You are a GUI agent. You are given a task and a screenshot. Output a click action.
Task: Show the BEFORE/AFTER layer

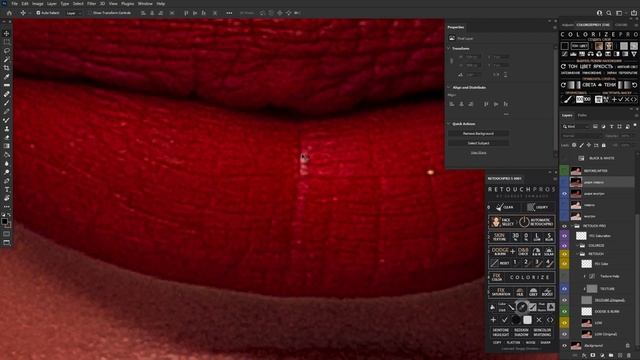564,171
